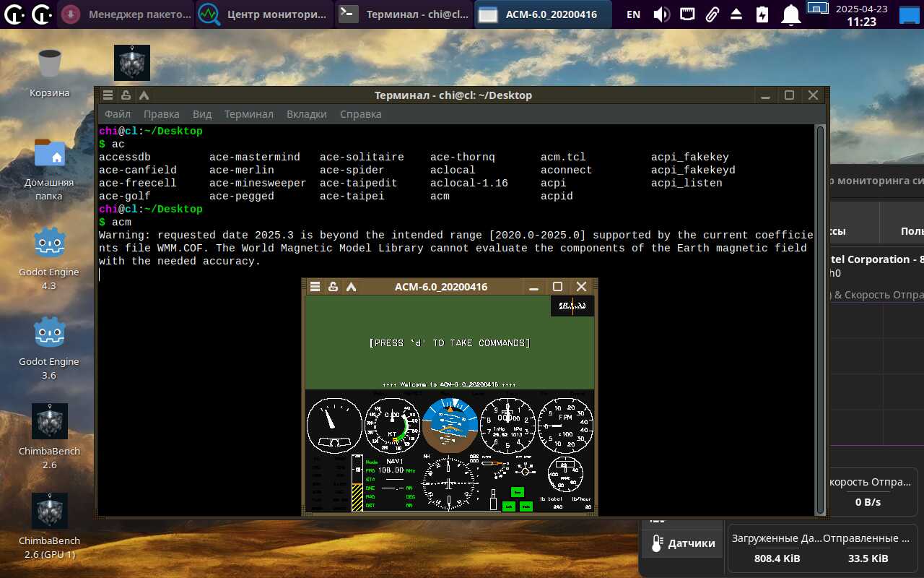Toggle the pin icon in ACM title bar
Screen dimensions: 924x578
coord(333,287)
